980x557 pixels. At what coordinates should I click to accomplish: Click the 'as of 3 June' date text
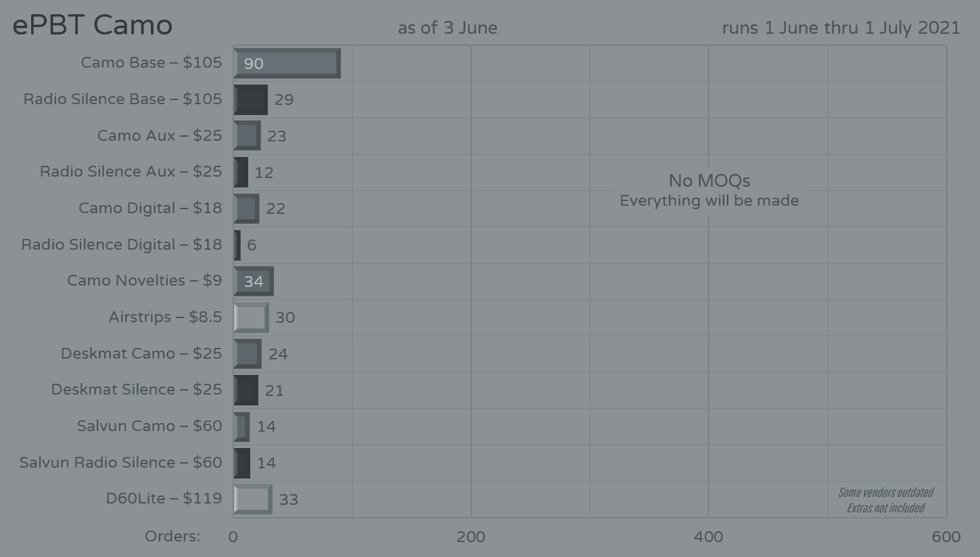pyautogui.click(x=447, y=28)
